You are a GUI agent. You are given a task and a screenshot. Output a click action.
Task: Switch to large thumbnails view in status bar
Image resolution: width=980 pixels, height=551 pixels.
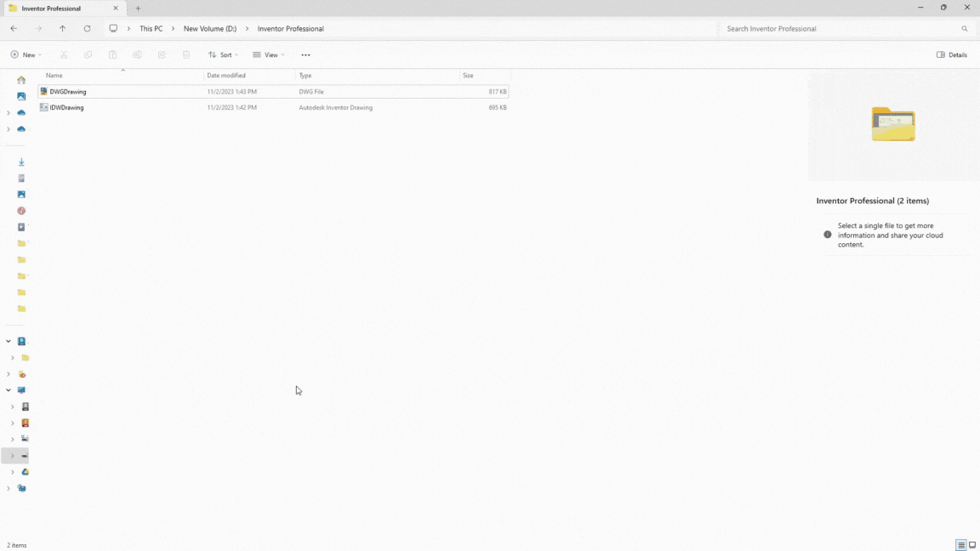[972, 545]
